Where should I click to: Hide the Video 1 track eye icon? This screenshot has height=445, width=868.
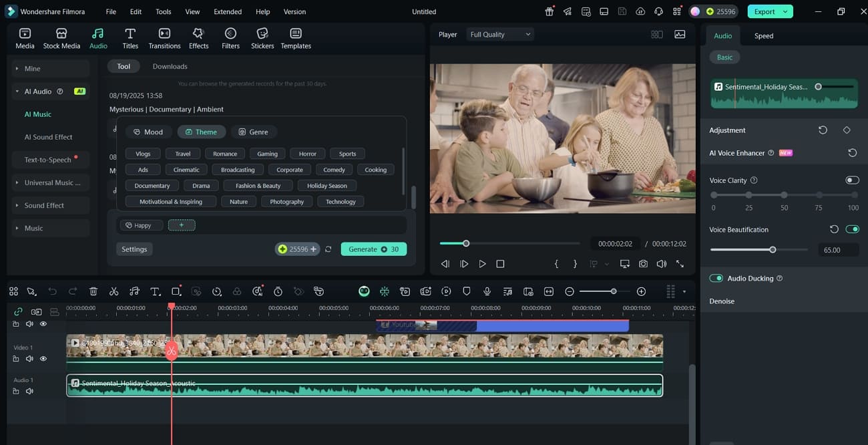point(43,359)
